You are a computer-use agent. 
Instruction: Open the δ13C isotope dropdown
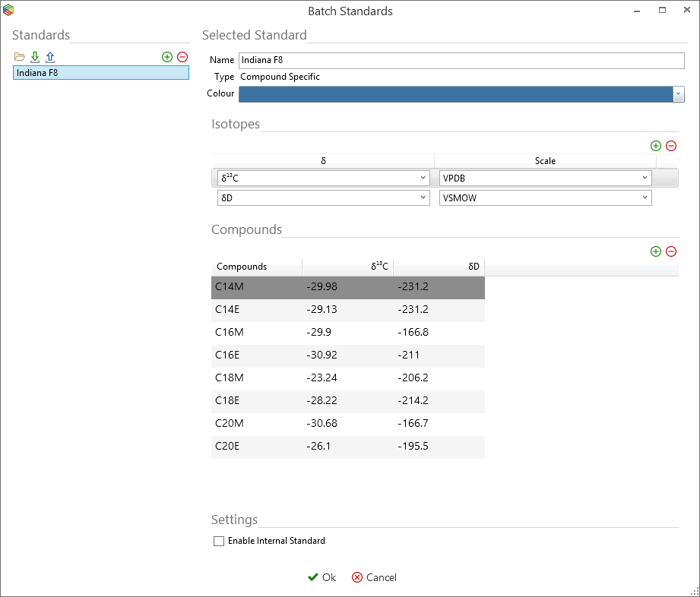click(423, 178)
